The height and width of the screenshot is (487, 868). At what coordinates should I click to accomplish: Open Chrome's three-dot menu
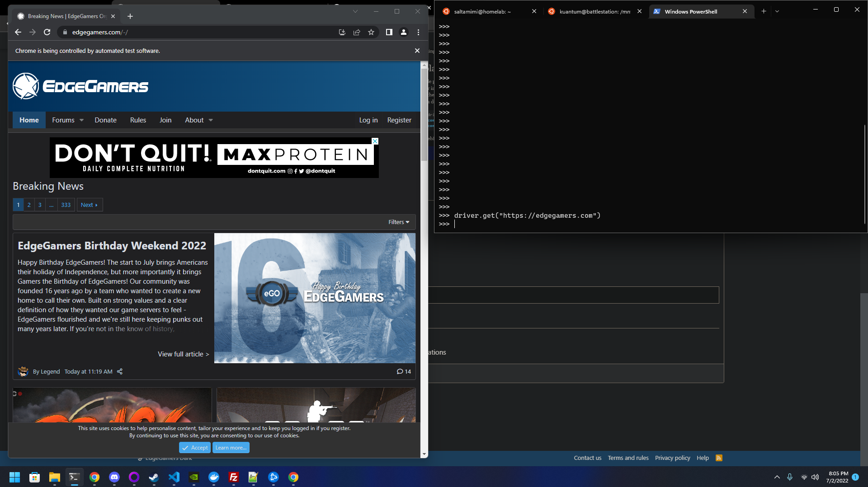pyautogui.click(x=418, y=32)
